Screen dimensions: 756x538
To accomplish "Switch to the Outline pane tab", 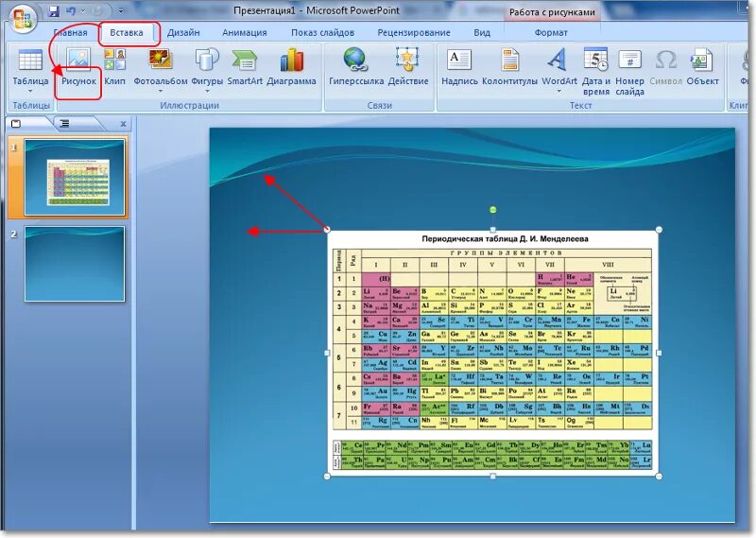I will [64, 124].
